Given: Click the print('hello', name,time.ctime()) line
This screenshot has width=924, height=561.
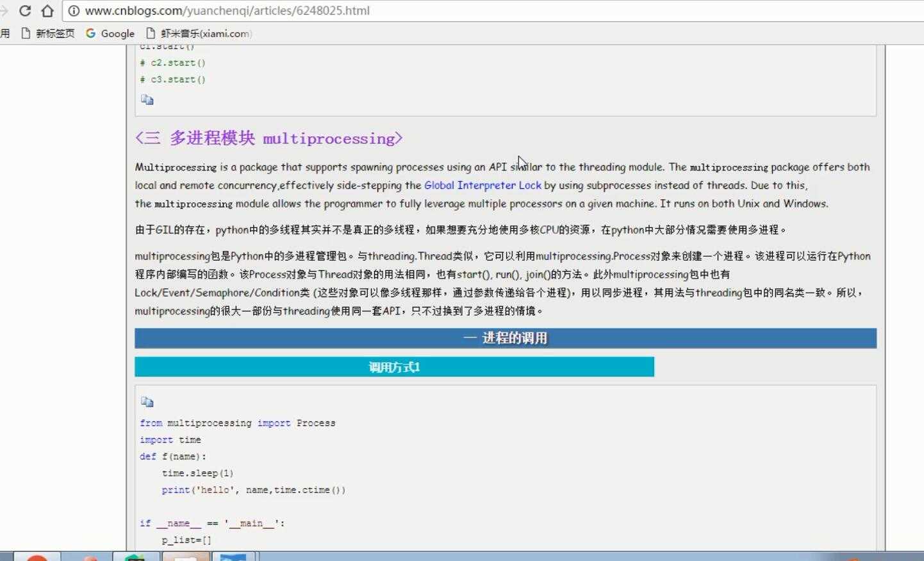Looking at the screenshot, I should tap(254, 490).
